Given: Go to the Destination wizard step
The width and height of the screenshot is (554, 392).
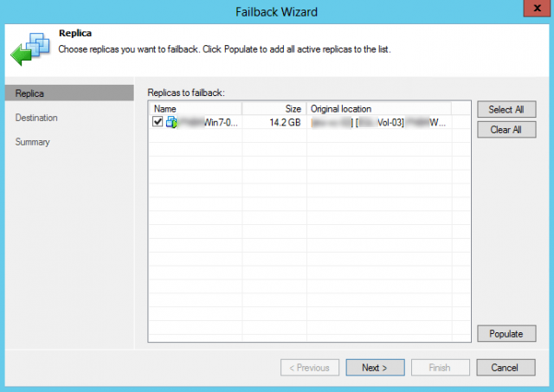Looking at the screenshot, I should 36,118.
